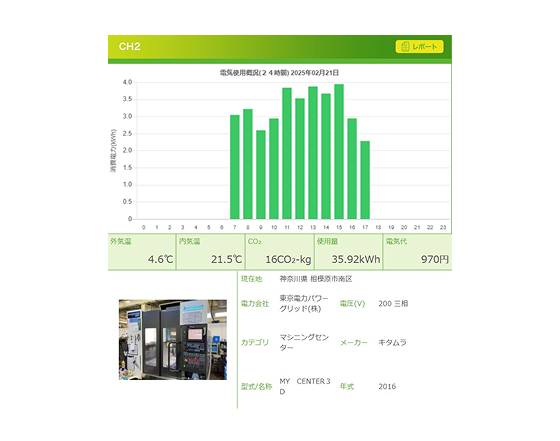This screenshot has width=560, height=441.
Task: Click the CH2 header title
Action: coord(129,46)
